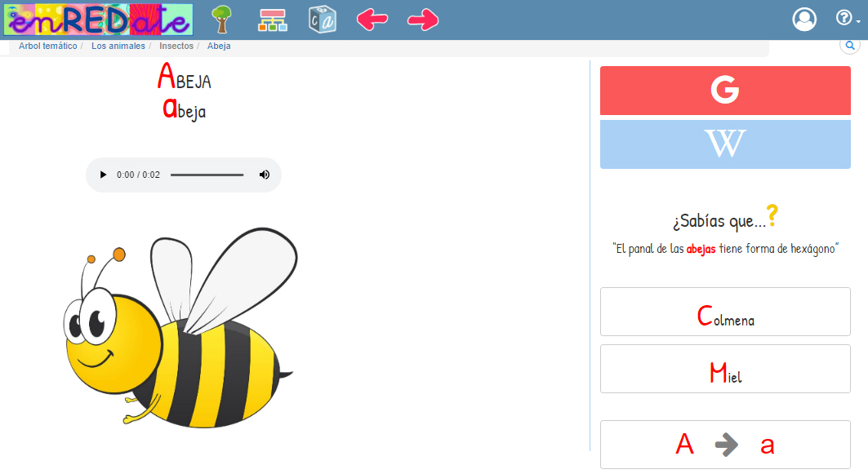
Task: Click the search magnifier icon
Action: click(x=850, y=47)
